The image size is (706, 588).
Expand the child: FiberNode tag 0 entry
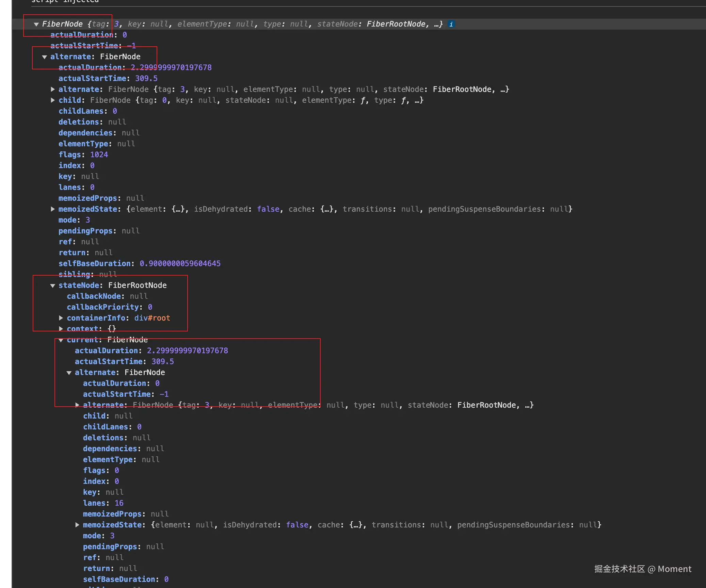click(x=53, y=100)
